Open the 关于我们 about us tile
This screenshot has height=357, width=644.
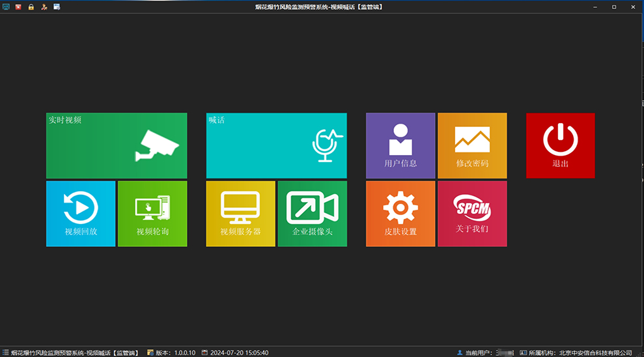click(472, 214)
